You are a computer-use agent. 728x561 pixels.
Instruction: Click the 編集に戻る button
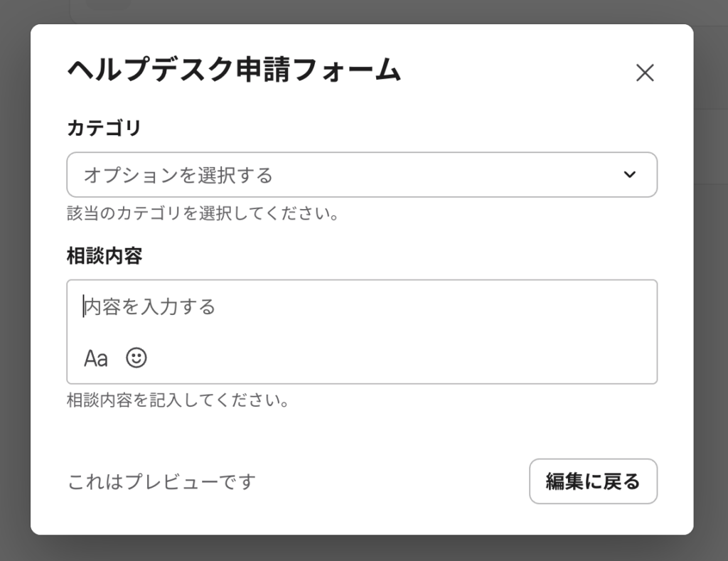(593, 481)
